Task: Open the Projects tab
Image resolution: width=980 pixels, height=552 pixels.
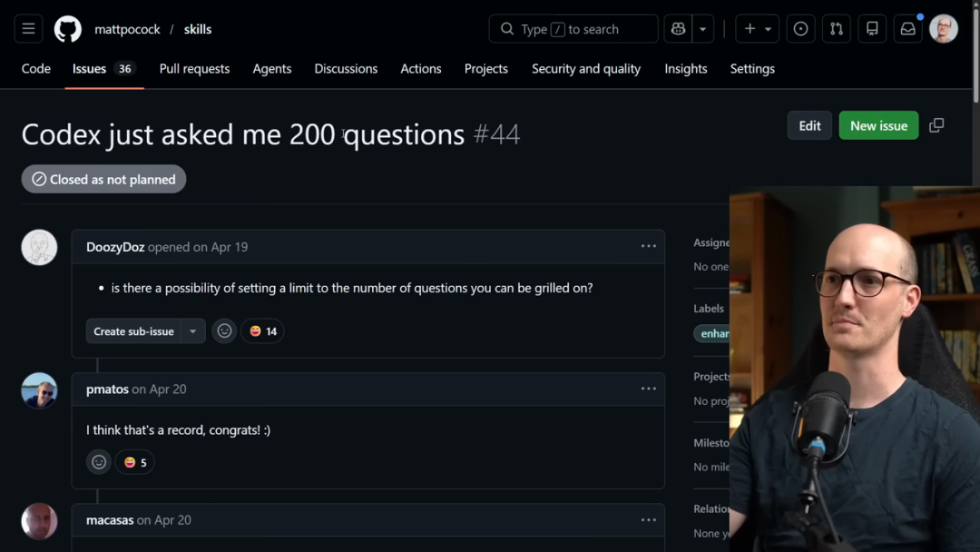Action: tap(485, 69)
